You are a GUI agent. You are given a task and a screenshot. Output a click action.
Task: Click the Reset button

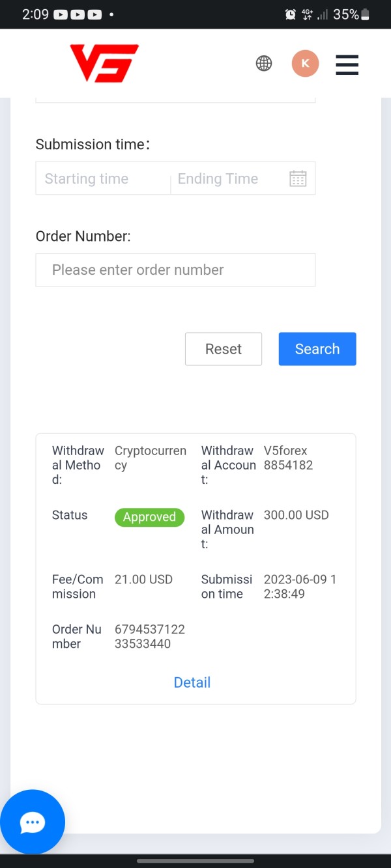tap(224, 349)
